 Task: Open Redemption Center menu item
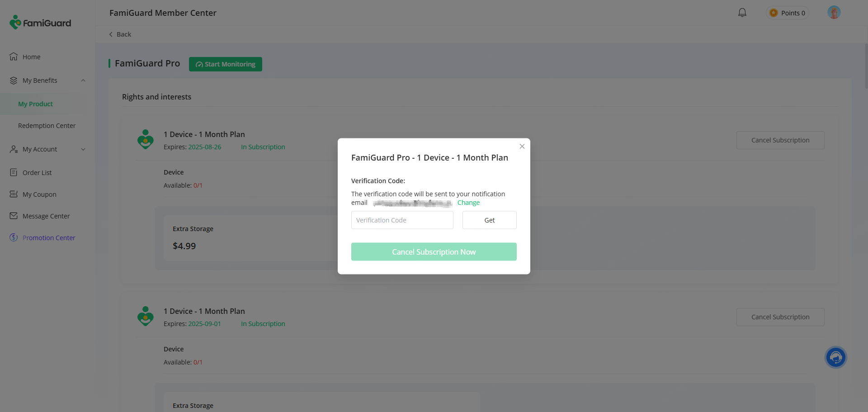click(x=47, y=126)
